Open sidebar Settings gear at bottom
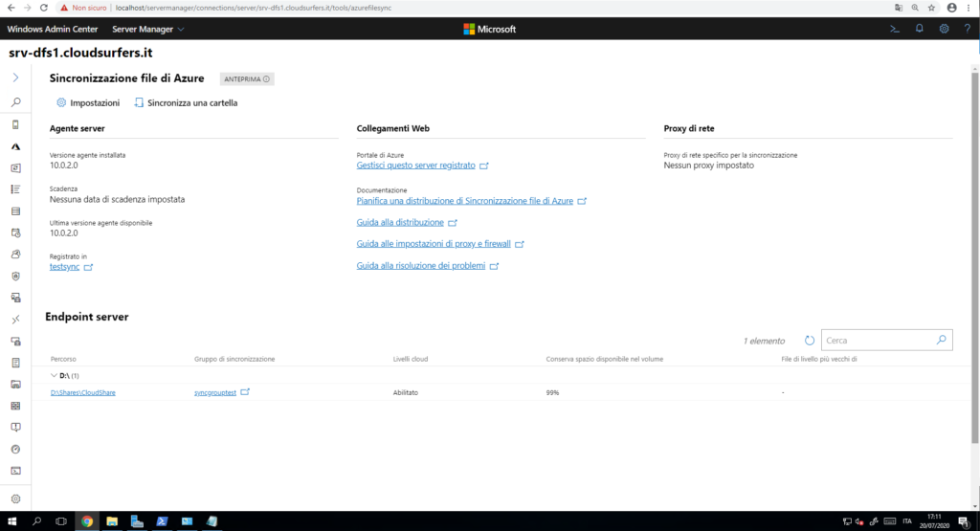Image resolution: width=980 pixels, height=531 pixels. click(15, 498)
